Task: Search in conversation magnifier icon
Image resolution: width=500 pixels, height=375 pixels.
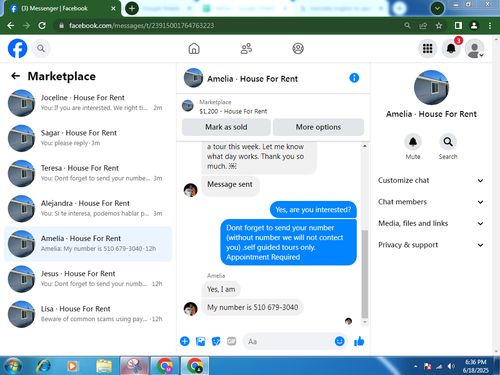Action: 448,142
